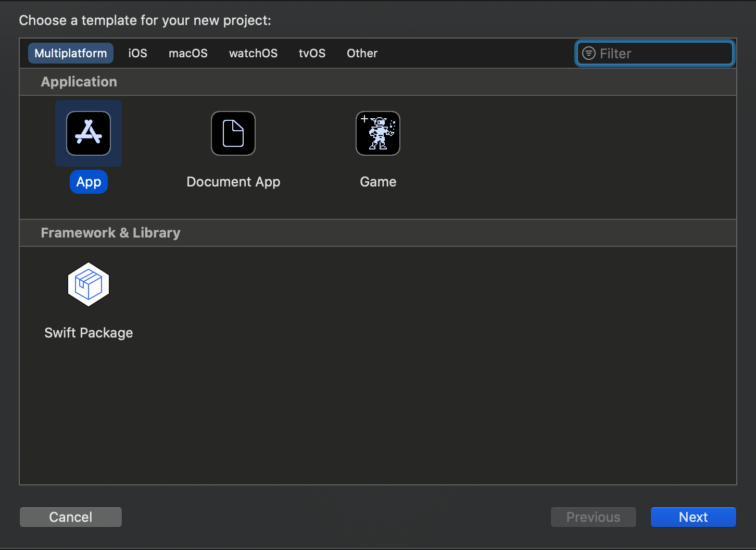The width and height of the screenshot is (756, 550).
Task: Pick the Swift Package template icon
Action: 89,284
